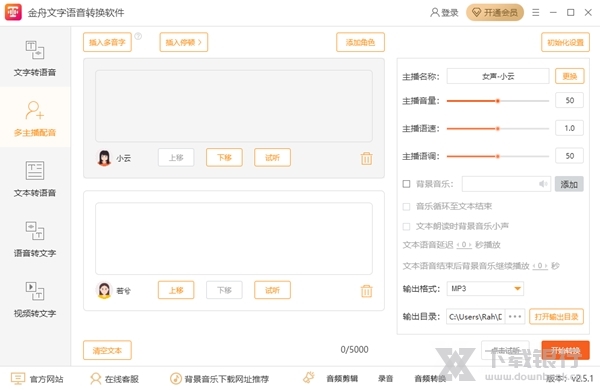The width and height of the screenshot is (600, 390).
Task: Open the 背景音乐下载网址推荐 link
Action: [227, 379]
